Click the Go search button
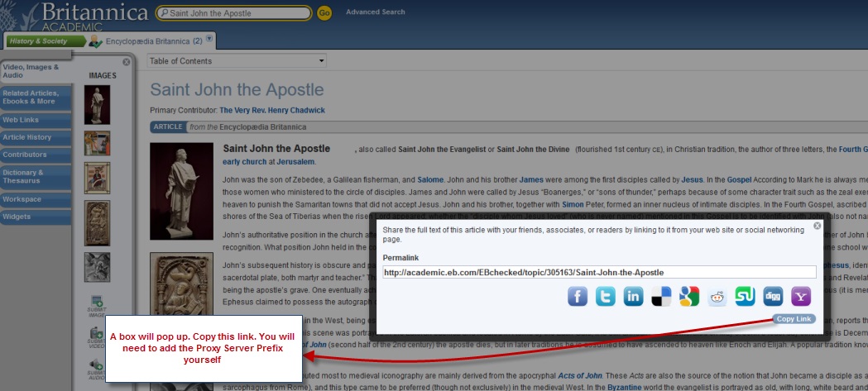 [324, 13]
